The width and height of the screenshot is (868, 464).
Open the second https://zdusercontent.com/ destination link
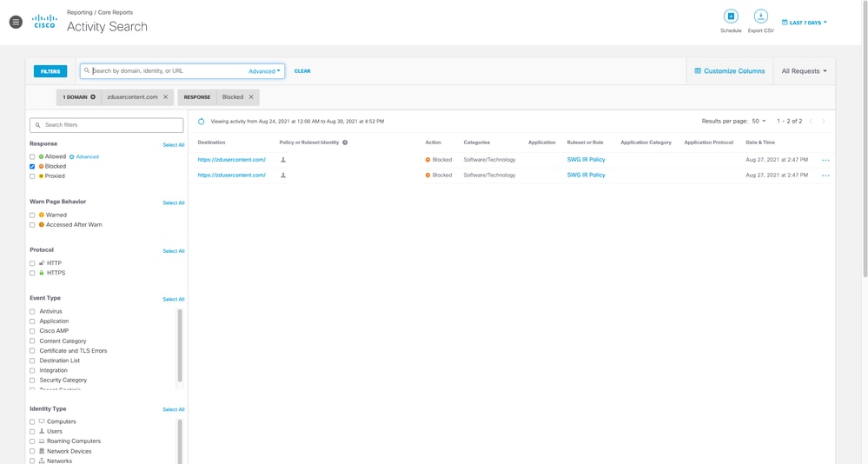coord(231,175)
